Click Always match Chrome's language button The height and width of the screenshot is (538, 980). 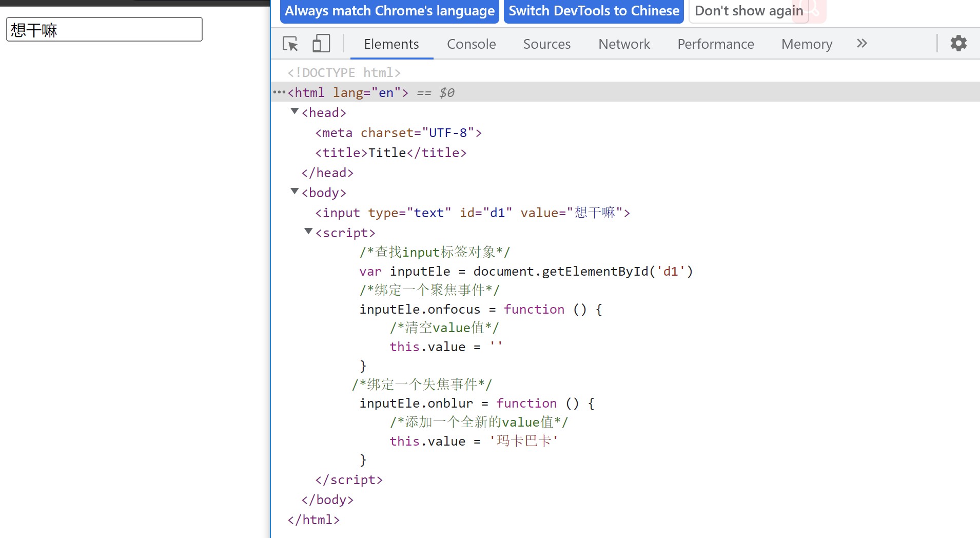[389, 11]
